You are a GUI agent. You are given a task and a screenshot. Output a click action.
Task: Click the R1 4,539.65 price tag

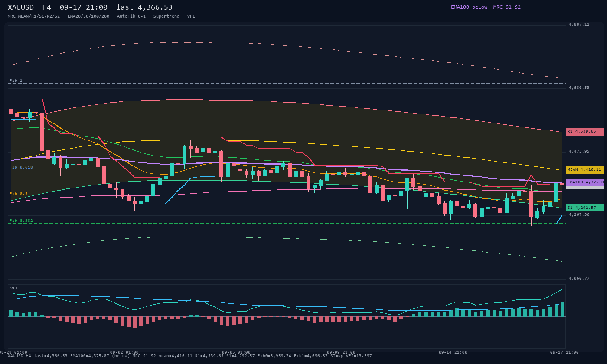pyautogui.click(x=585, y=132)
